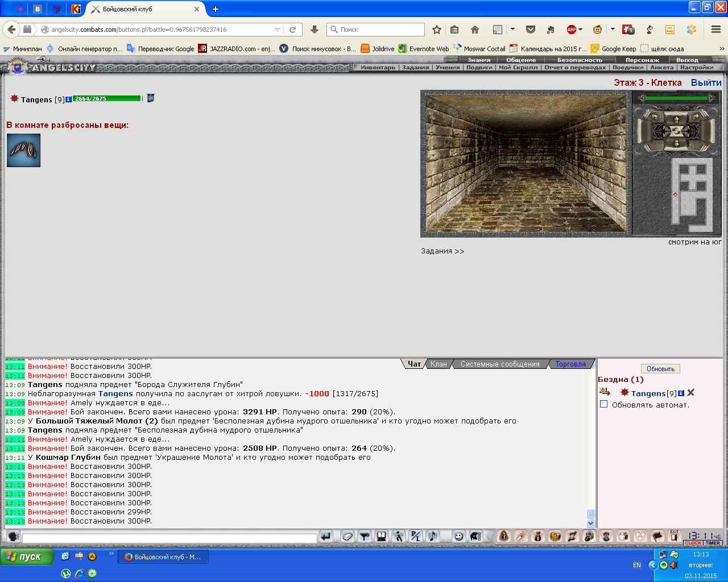Click the crossed swords X icon beside Tangens
Viewport: 728px width, 582px height.
pyautogui.click(x=690, y=393)
